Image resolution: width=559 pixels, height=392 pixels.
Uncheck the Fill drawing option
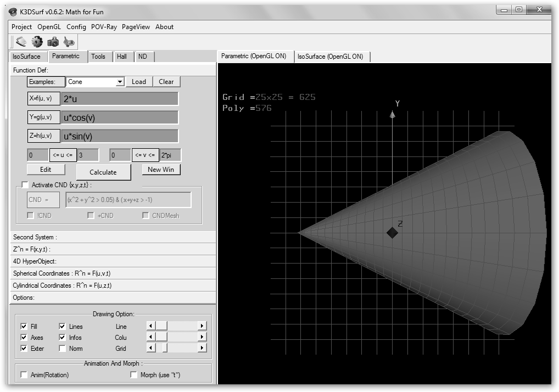(24, 327)
